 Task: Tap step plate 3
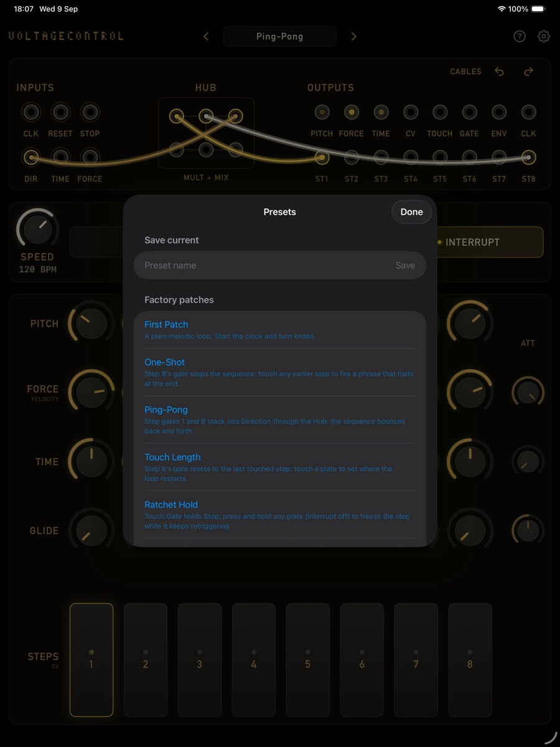[200, 660]
